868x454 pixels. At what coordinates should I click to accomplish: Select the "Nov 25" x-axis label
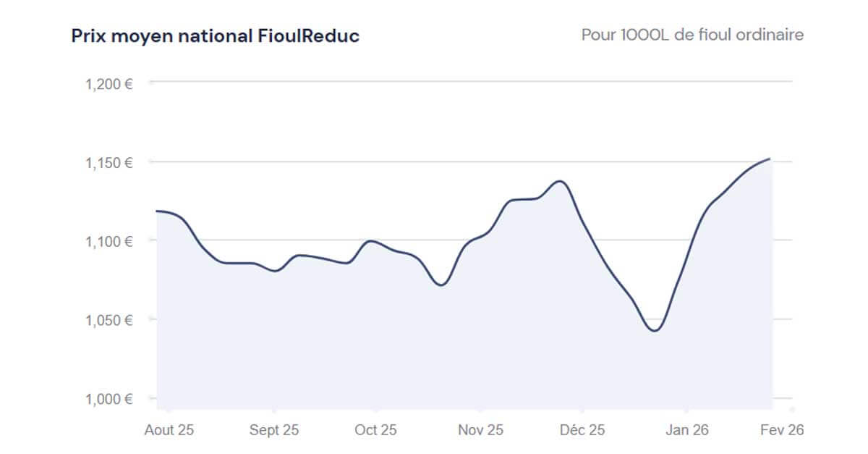(x=480, y=430)
